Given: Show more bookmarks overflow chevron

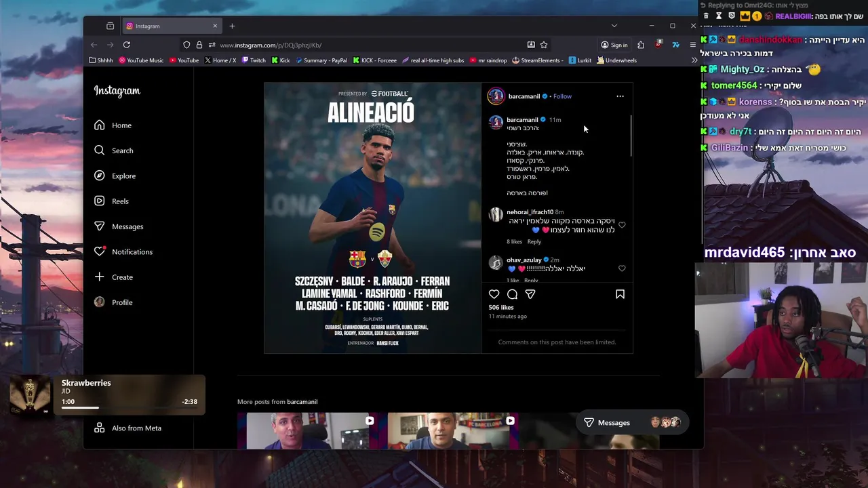Looking at the screenshot, I should click(694, 60).
